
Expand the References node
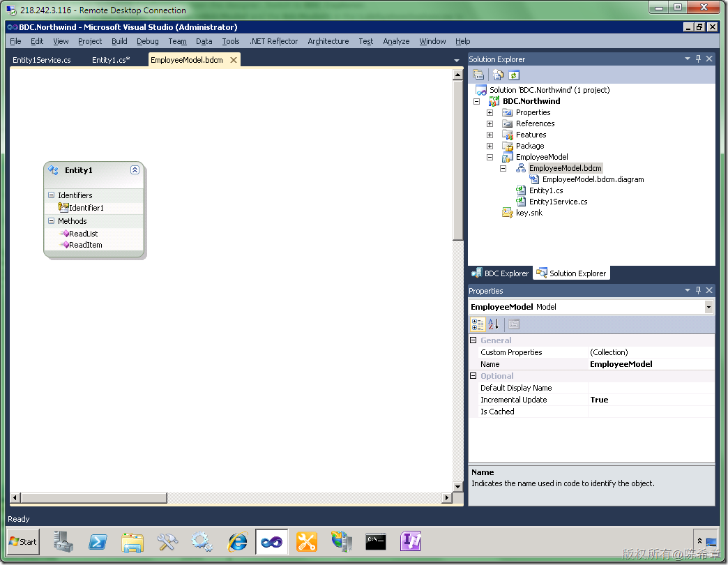pyautogui.click(x=490, y=123)
